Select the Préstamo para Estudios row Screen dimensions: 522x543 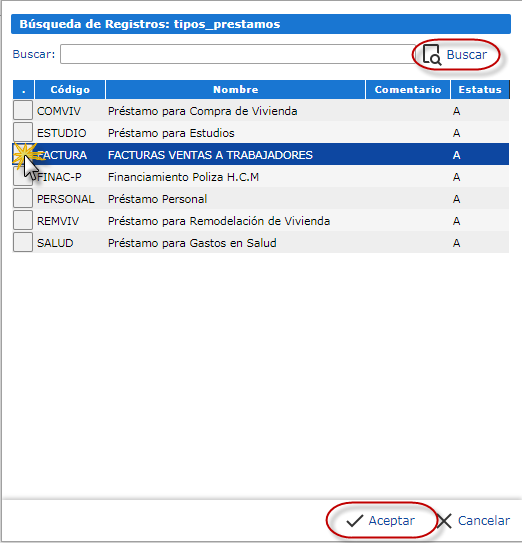click(260, 132)
